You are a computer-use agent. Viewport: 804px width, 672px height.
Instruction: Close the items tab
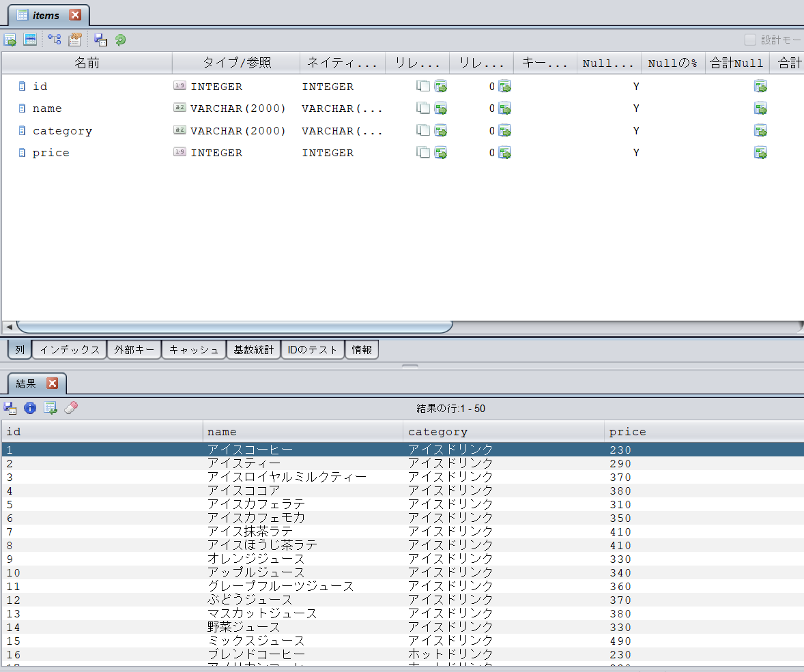tap(75, 15)
